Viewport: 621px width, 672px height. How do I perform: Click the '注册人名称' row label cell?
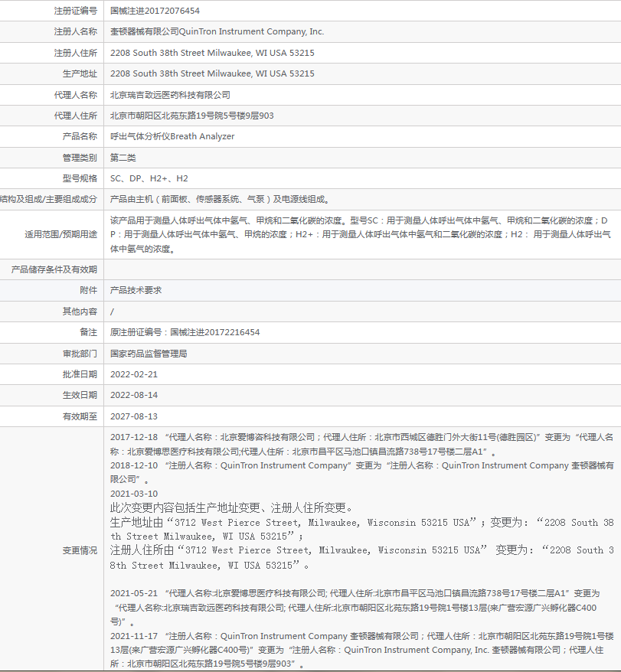tap(76, 31)
